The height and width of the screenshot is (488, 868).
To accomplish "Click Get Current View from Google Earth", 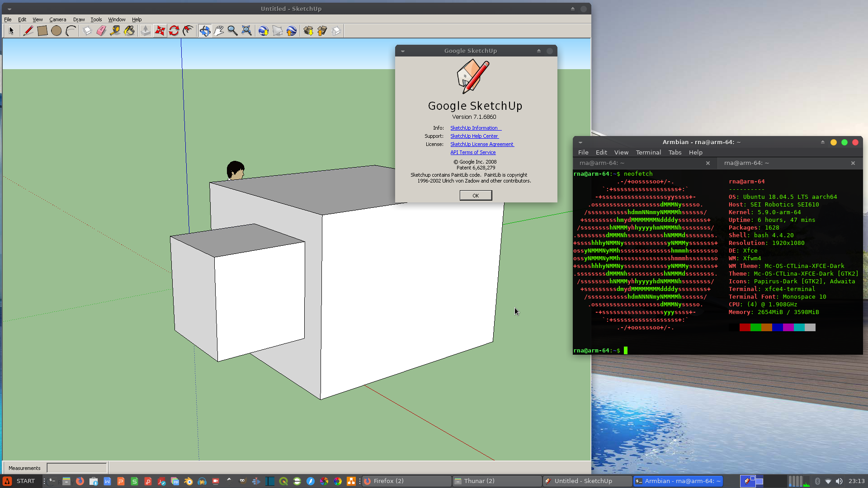I will [264, 31].
